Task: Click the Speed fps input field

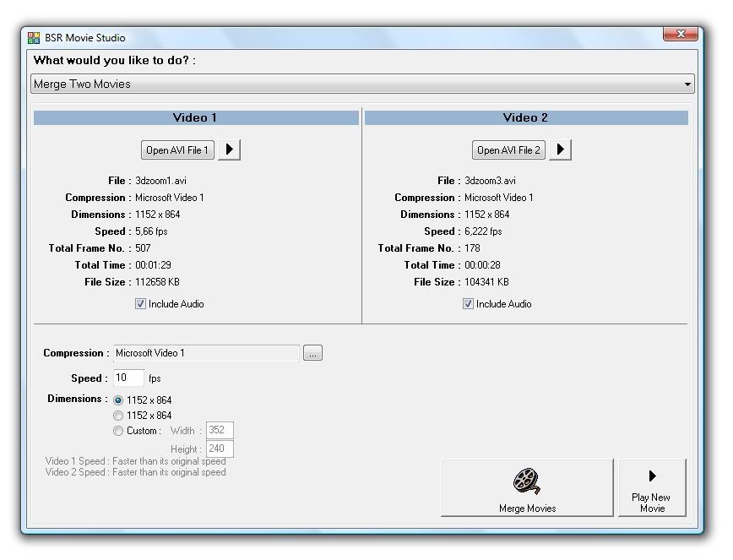Action: click(128, 378)
